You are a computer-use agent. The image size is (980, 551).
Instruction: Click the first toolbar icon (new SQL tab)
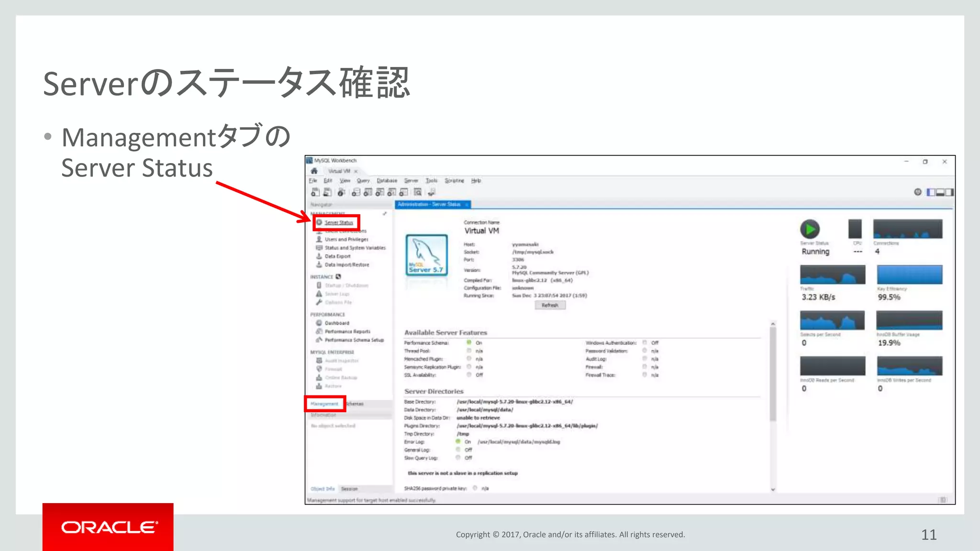[x=315, y=192]
